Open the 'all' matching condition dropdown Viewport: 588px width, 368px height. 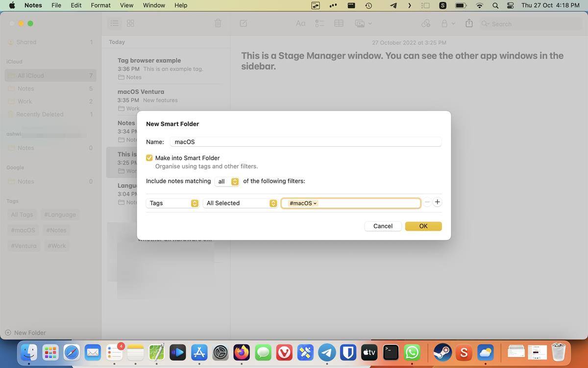tap(227, 181)
